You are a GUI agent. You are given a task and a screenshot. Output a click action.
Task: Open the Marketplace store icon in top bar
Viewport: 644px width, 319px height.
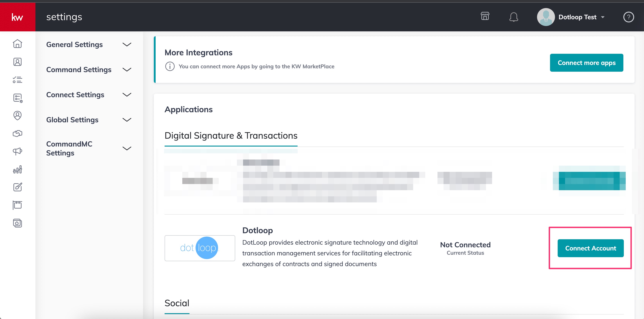[485, 17]
